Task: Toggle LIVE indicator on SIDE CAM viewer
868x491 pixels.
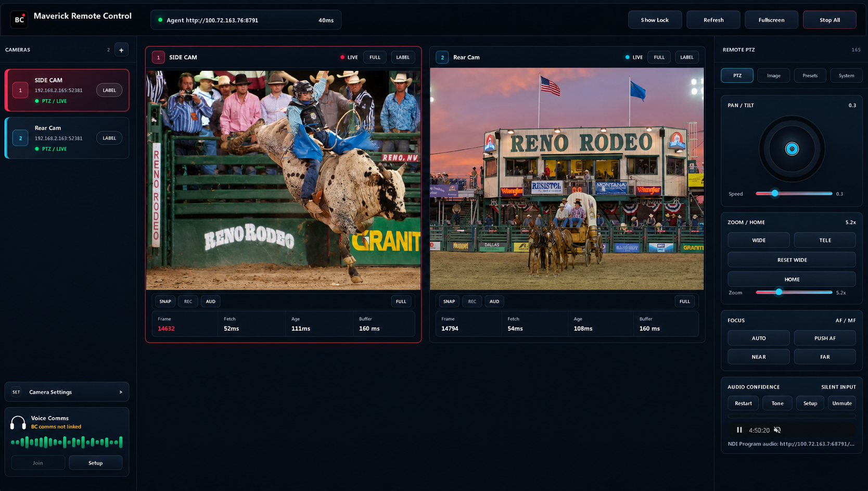Action: 349,57
